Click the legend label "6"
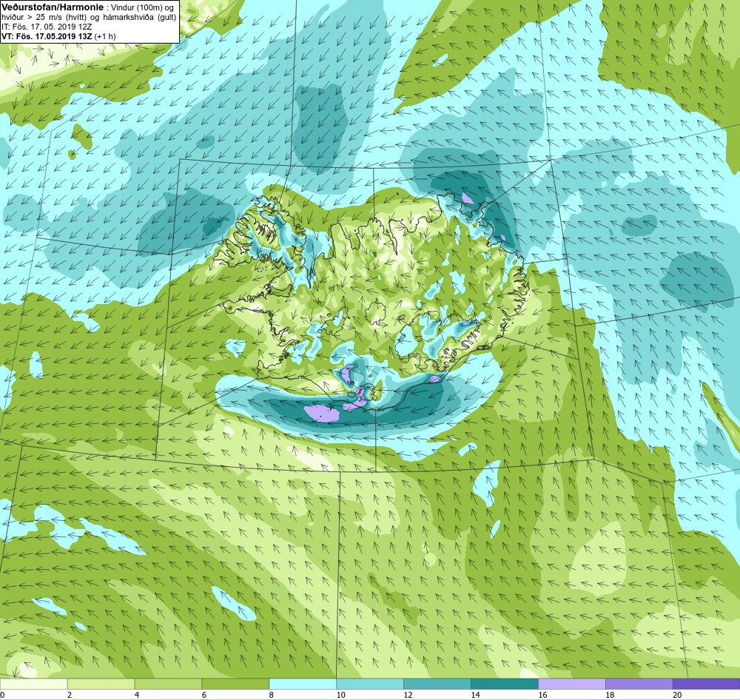 click(x=204, y=695)
